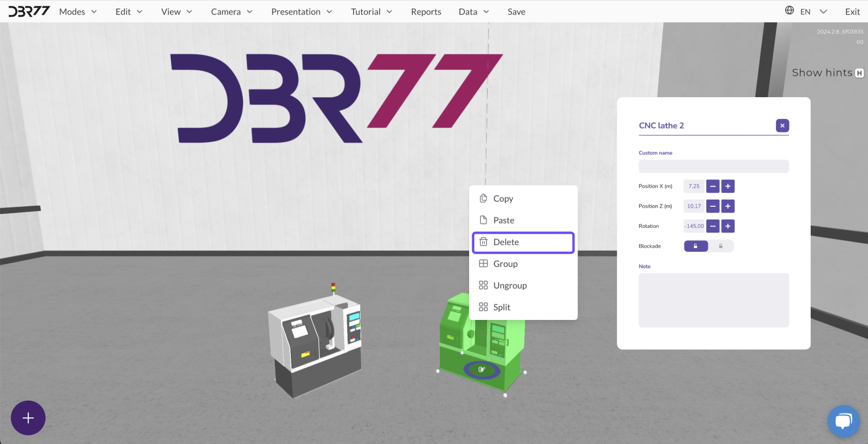The width and height of the screenshot is (868, 444).
Task: Click the Position X value field
Action: tap(694, 186)
